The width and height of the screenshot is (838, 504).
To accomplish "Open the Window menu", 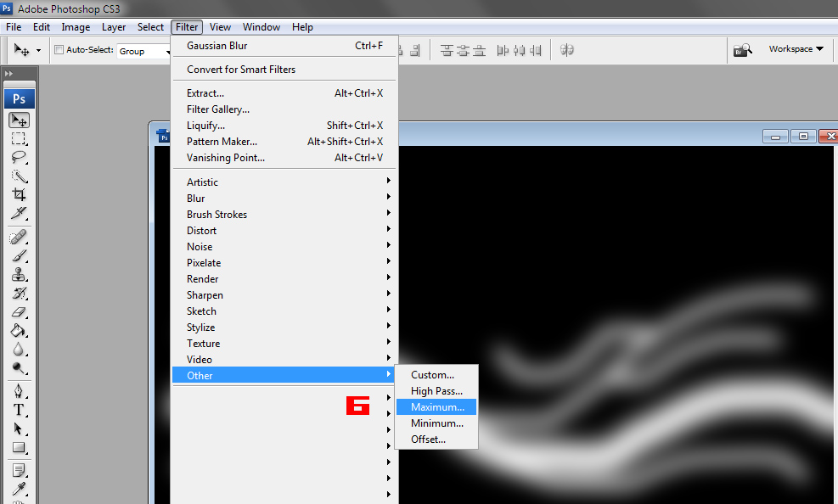I will [x=262, y=27].
